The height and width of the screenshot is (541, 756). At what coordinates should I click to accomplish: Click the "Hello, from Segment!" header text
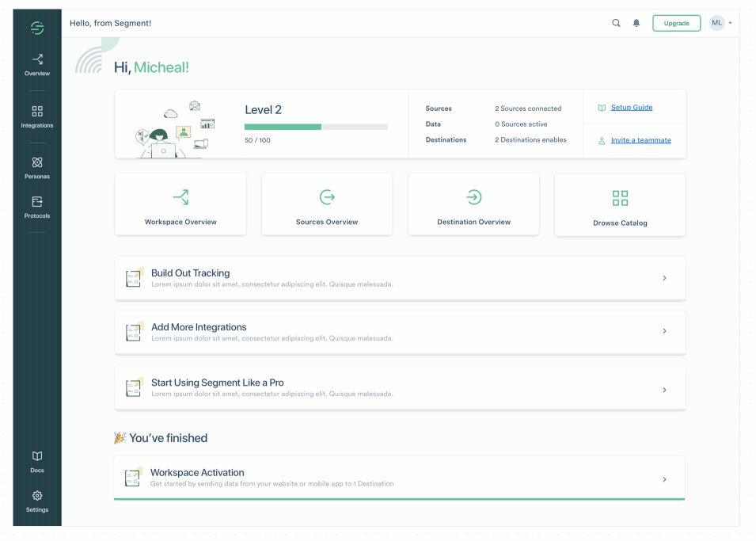coord(110,23)
